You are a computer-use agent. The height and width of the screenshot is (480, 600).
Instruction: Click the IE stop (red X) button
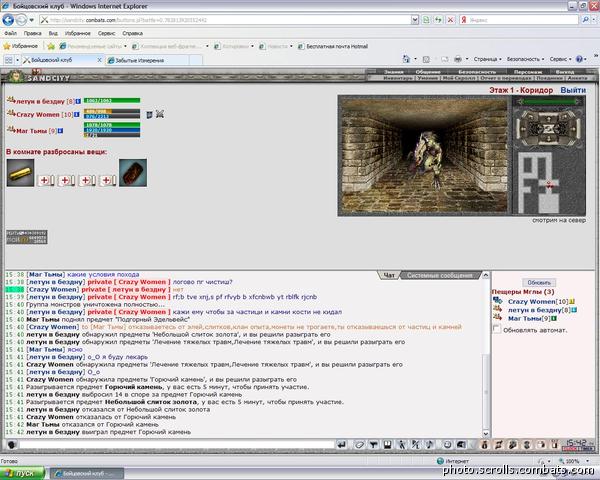click(x=451, y=20)
